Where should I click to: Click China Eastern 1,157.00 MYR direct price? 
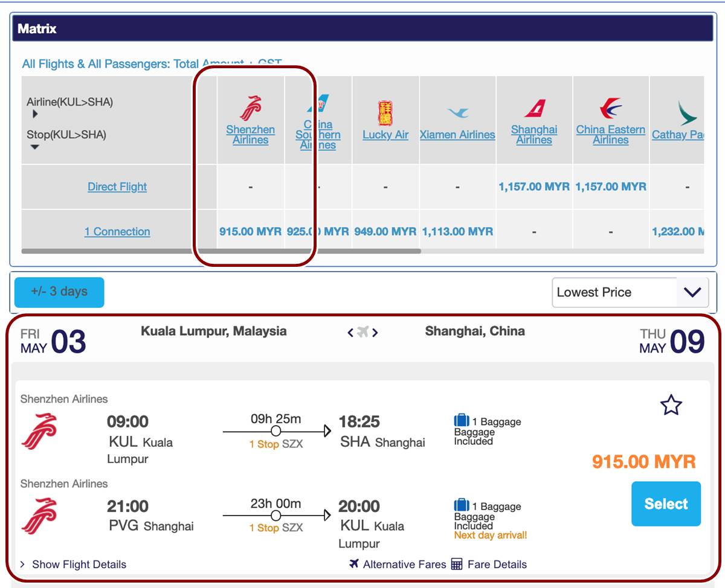pyautogui.click(x=611, y=187)
